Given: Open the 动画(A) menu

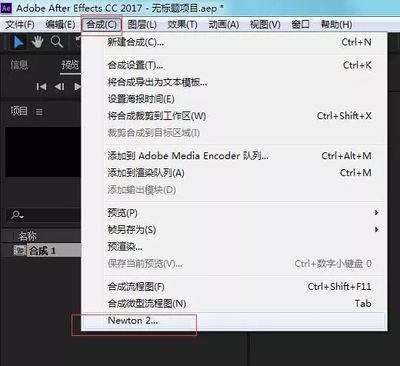Looking at the screenshot, I should click(224, 24).
